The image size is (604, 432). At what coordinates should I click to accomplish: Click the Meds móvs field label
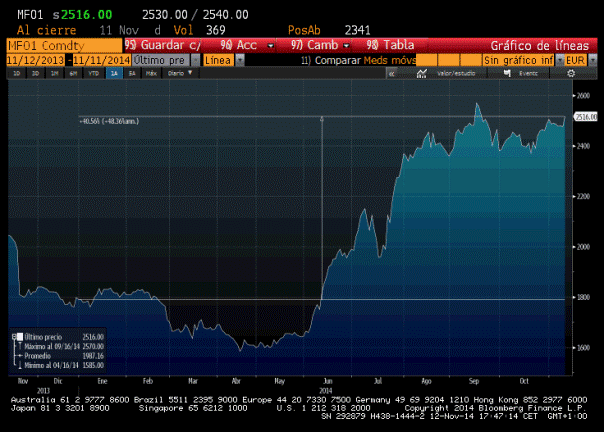click(x=389, y=61)
